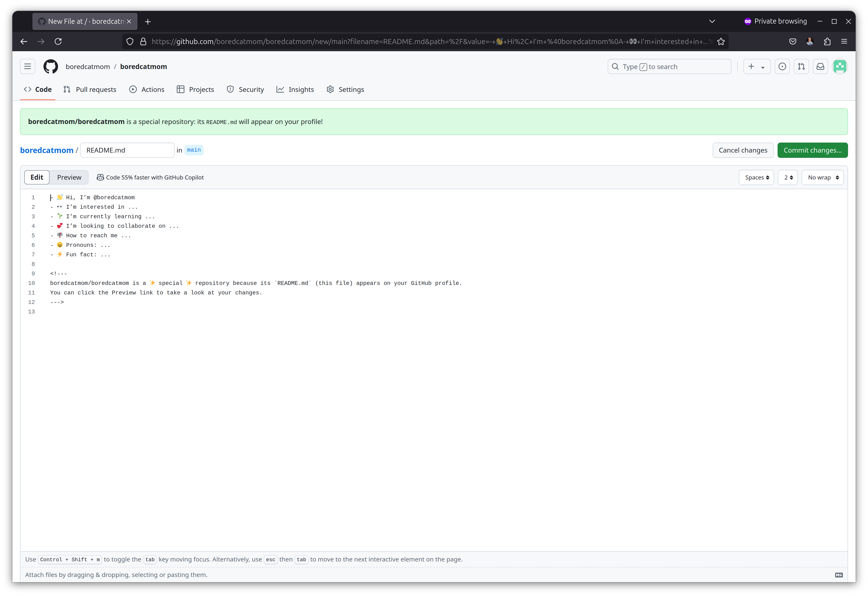Open pull requests icon in header
868x596 pixels.
[801, 66]
